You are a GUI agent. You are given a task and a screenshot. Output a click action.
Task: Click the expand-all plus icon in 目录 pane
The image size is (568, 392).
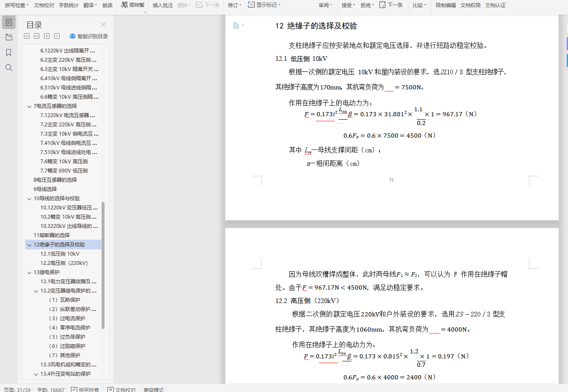click(x=47, y=36)
